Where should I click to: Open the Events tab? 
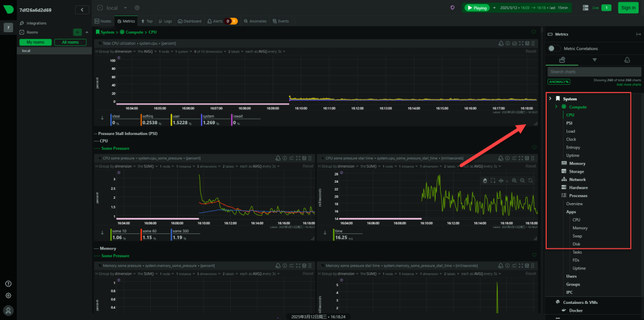click(280, 21)
